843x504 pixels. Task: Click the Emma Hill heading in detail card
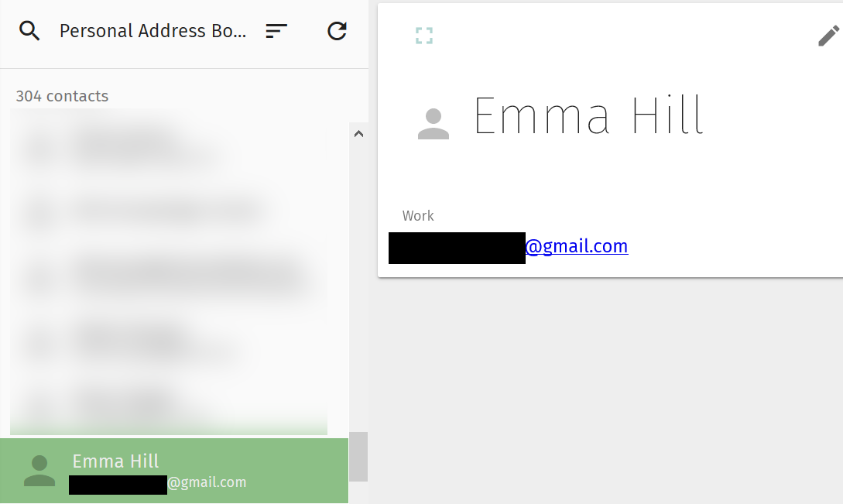(x=588, y=116)
